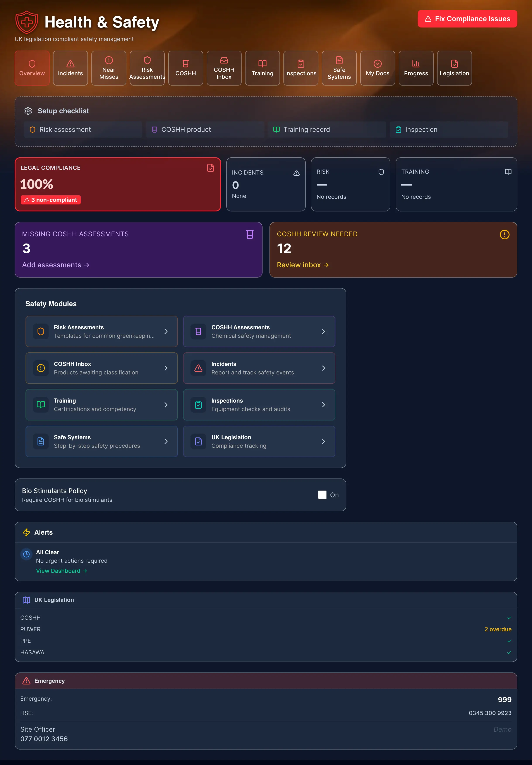Viewport: 532px width, 765px height.
Task: Open the Incidents tab
Action: point(70,68)
